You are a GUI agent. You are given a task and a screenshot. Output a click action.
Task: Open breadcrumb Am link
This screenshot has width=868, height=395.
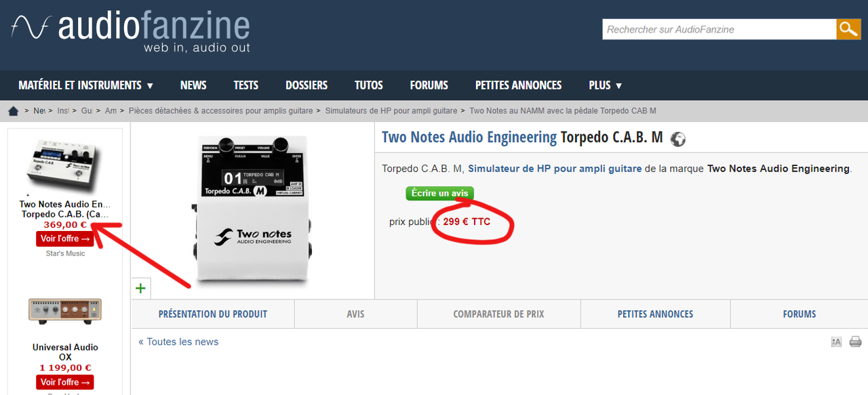(x=111, y=110)
